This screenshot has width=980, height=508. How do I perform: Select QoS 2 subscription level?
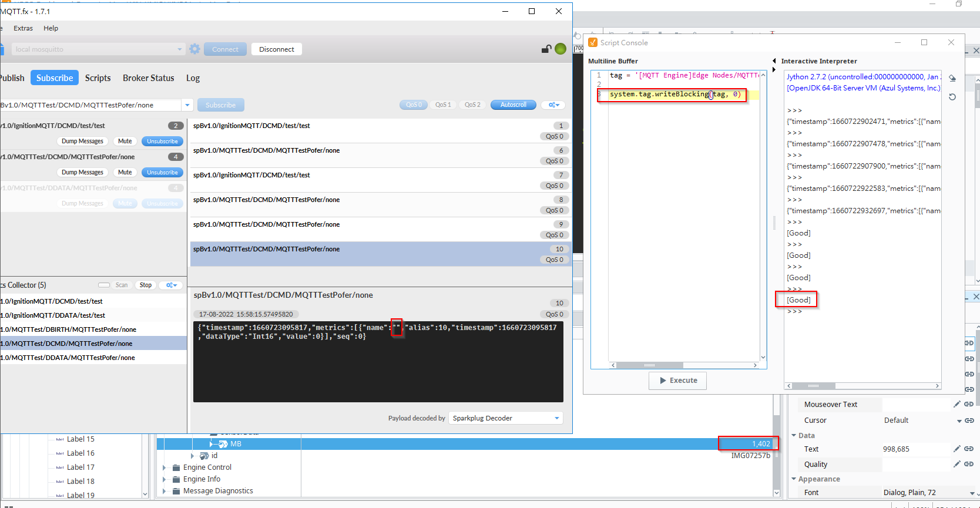[x=472, y=105]
